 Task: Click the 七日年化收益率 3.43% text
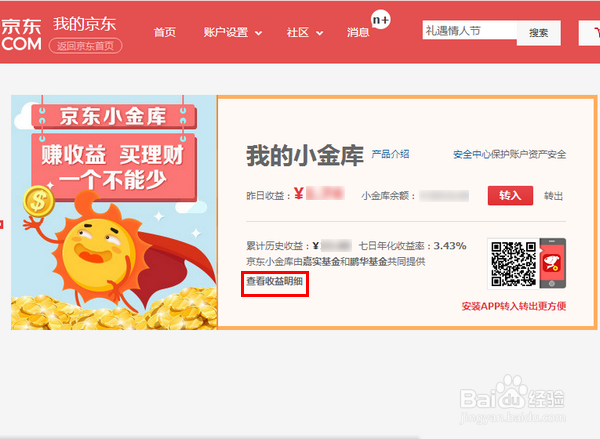coord(412,246)
